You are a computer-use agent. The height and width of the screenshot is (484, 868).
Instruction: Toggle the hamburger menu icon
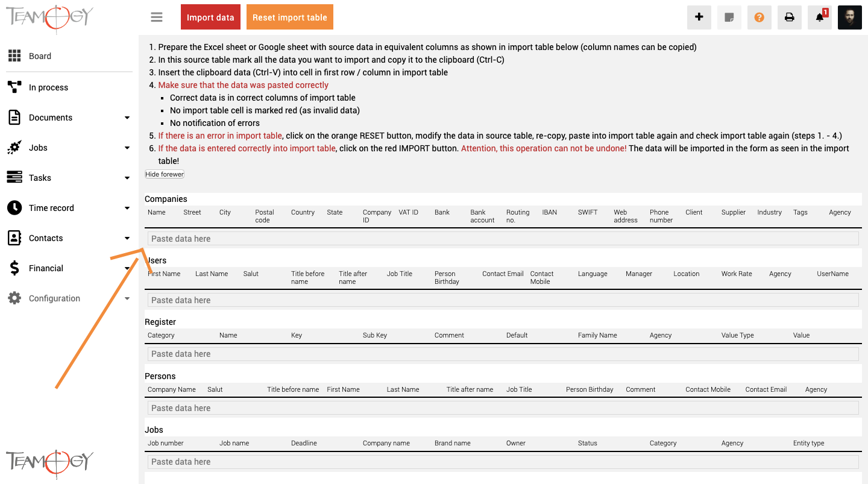pos(157,17)
